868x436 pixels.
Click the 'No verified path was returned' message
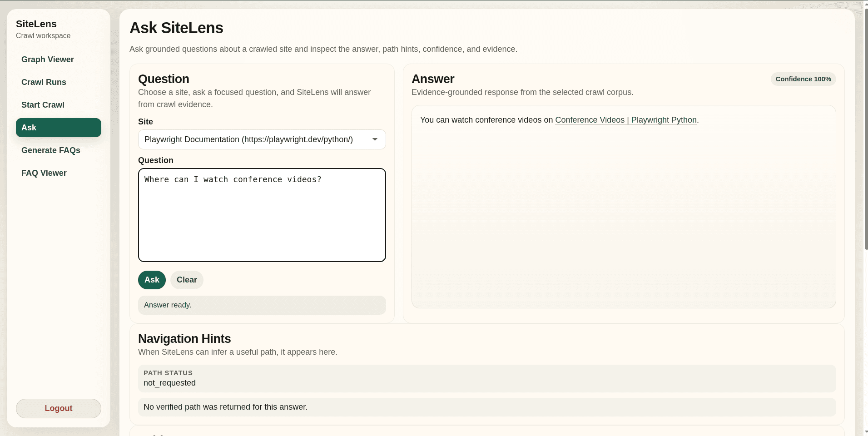487,407
